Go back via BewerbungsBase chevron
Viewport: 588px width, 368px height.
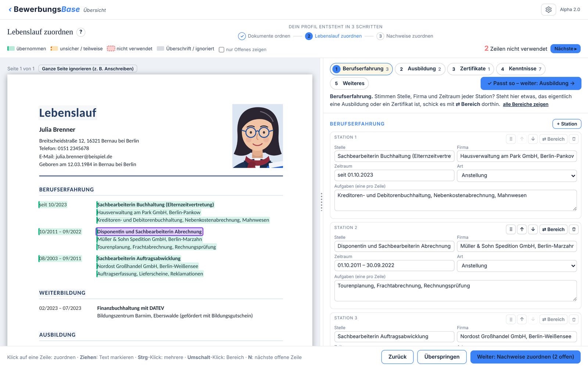click(x=10, y=10)
